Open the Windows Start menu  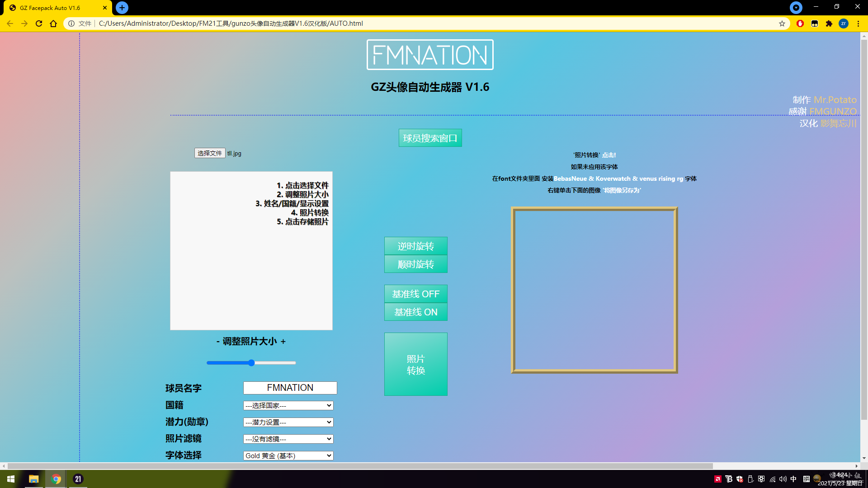pyautogui.click(x=11, y=479)
